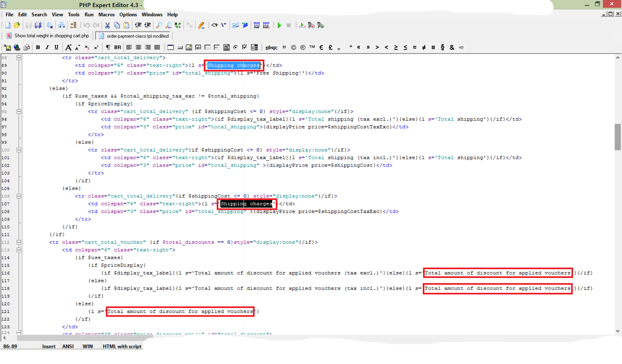Image resolution: width=622 pixels, height=364 pixels.
Task: Click highlighted Shipping charges on line 107
Action: 246,204
